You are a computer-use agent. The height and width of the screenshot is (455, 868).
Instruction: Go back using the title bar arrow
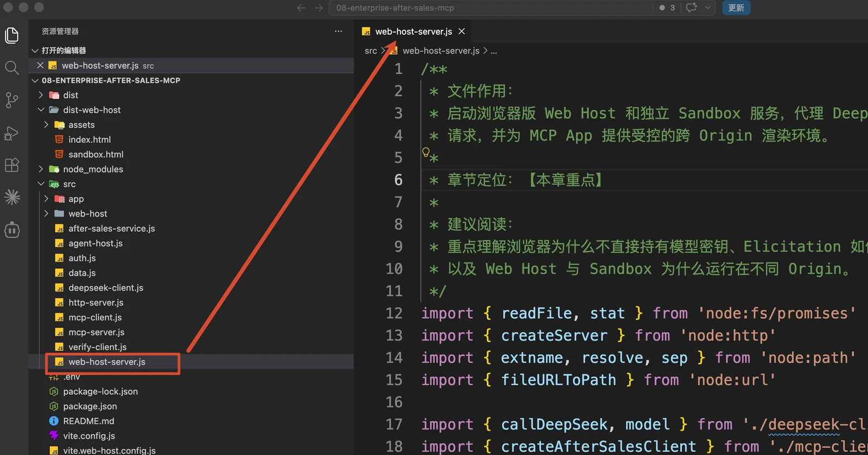(302, 8)
